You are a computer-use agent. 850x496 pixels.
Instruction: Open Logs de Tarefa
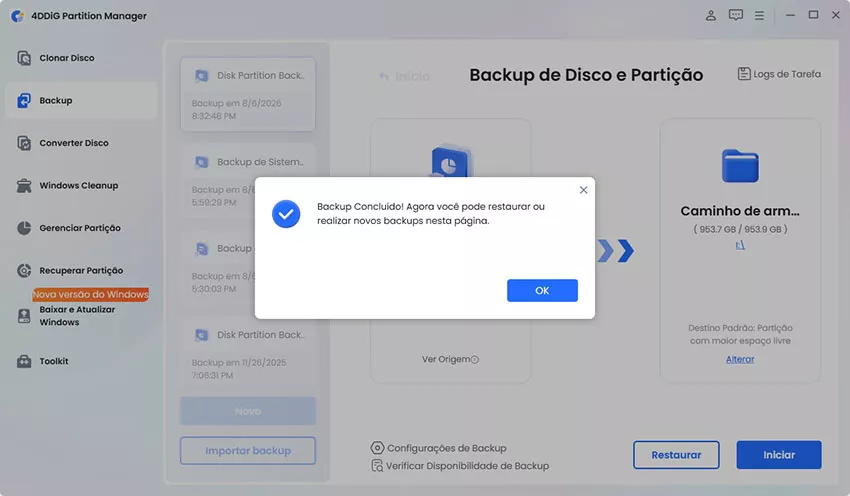tap(780, 74)
